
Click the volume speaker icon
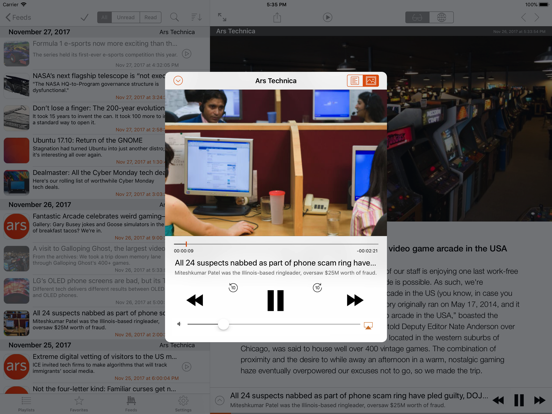tap(179, 324)
